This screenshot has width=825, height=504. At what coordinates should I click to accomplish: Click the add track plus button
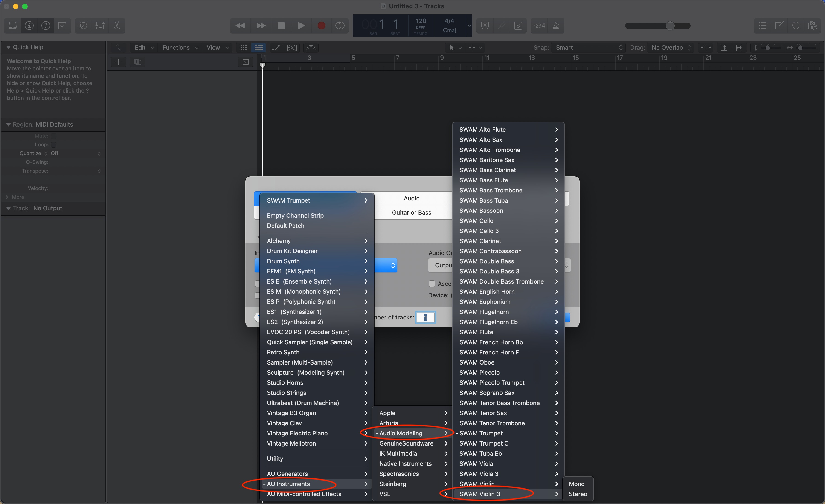tap(119, 62)
